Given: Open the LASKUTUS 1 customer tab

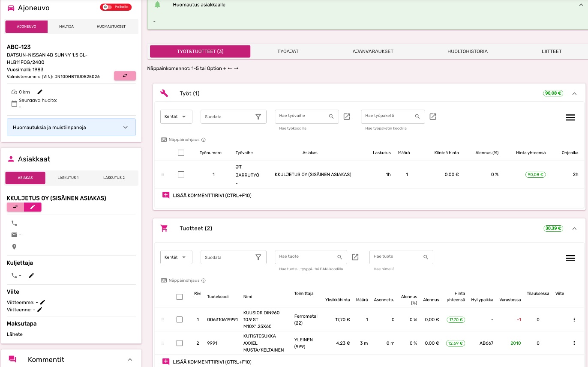Looking at the screenshot, I should point(68,177).
